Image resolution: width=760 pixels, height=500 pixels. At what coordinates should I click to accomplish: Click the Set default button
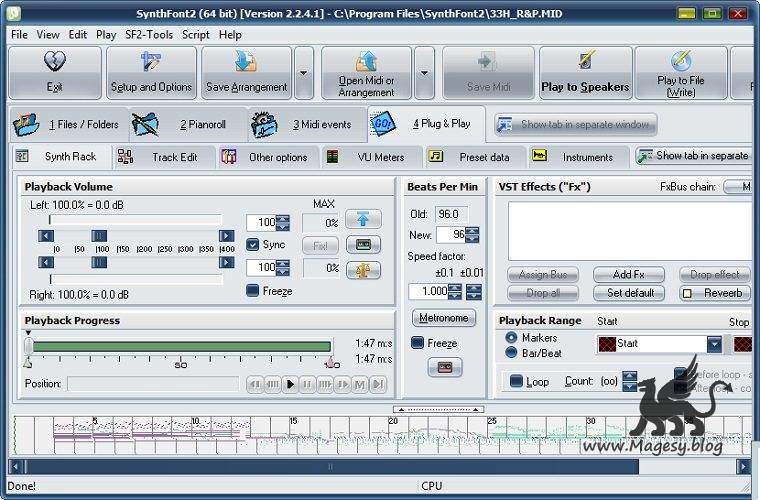[629, 293]
